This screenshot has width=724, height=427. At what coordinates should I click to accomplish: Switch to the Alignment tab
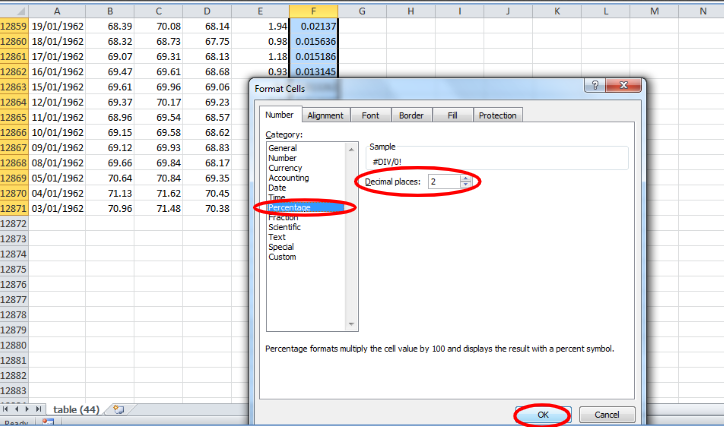coord(325,115)
